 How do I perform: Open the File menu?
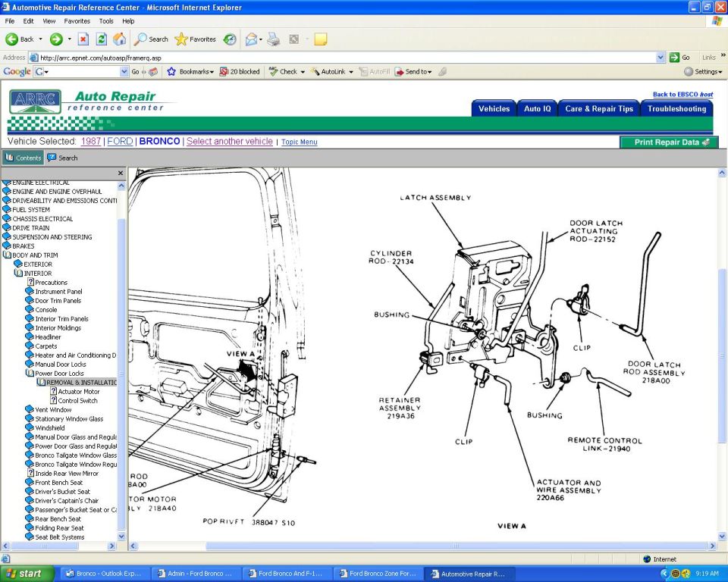click(9, 21)
